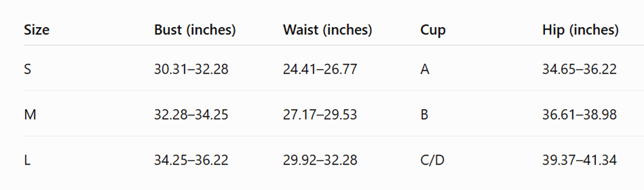The height and width of the screenshot is (190, 644).
Task: Click cup value C/D
Action: [x=432, y=160]
